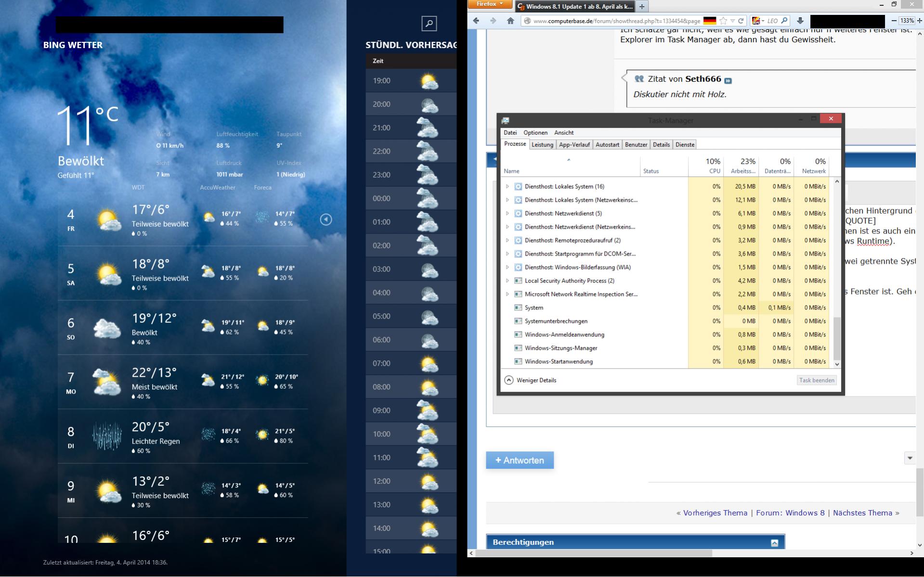
Task: Expand Diensthost: Lokales System (Netzwerkeinsc...)
Action: pyautogui.click(x=507, y=200)
